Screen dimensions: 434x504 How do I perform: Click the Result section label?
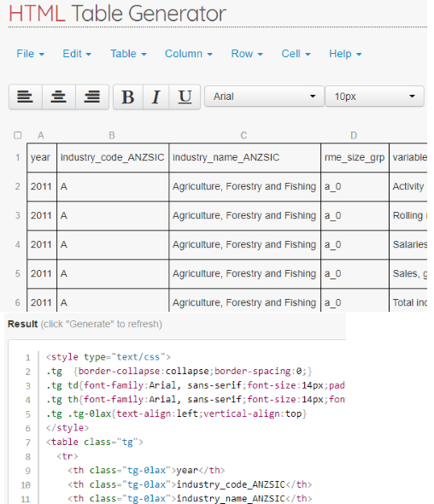[x=22, y=324]
